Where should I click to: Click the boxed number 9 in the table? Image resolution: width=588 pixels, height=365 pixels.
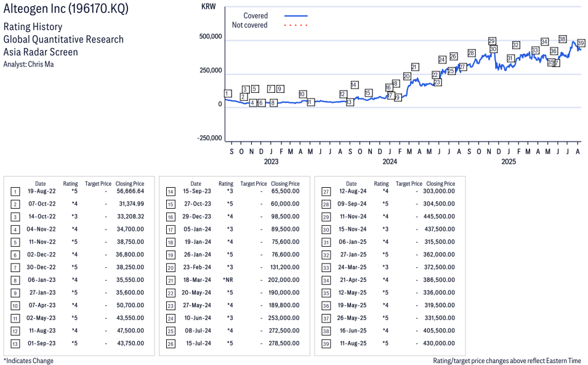(x=15, y=294)
